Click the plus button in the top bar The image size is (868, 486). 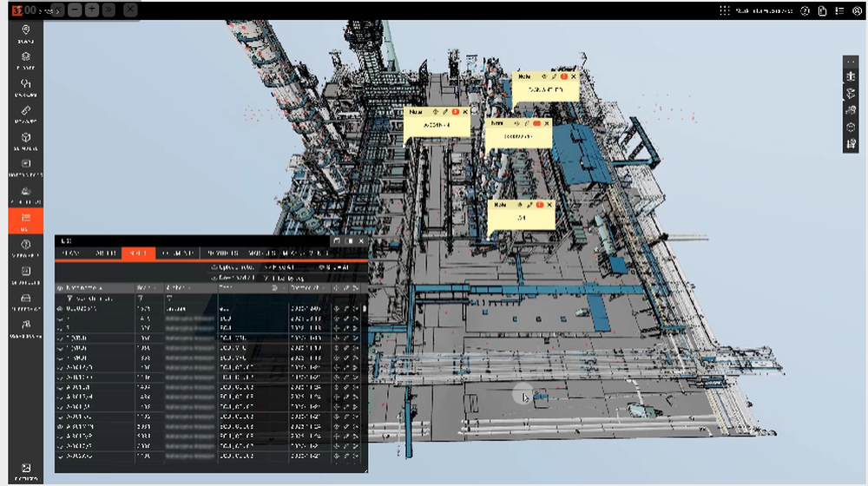[92, 10]
